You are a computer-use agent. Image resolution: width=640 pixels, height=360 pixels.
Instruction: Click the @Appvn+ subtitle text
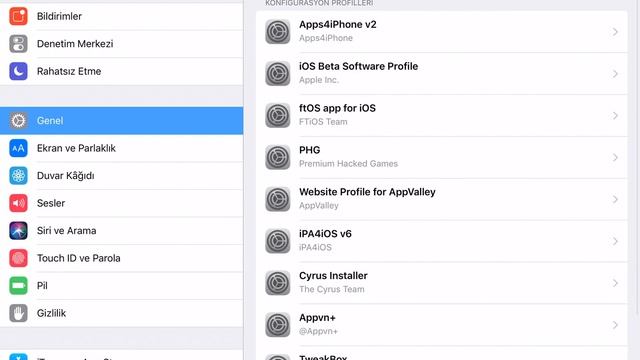(318, 331)
